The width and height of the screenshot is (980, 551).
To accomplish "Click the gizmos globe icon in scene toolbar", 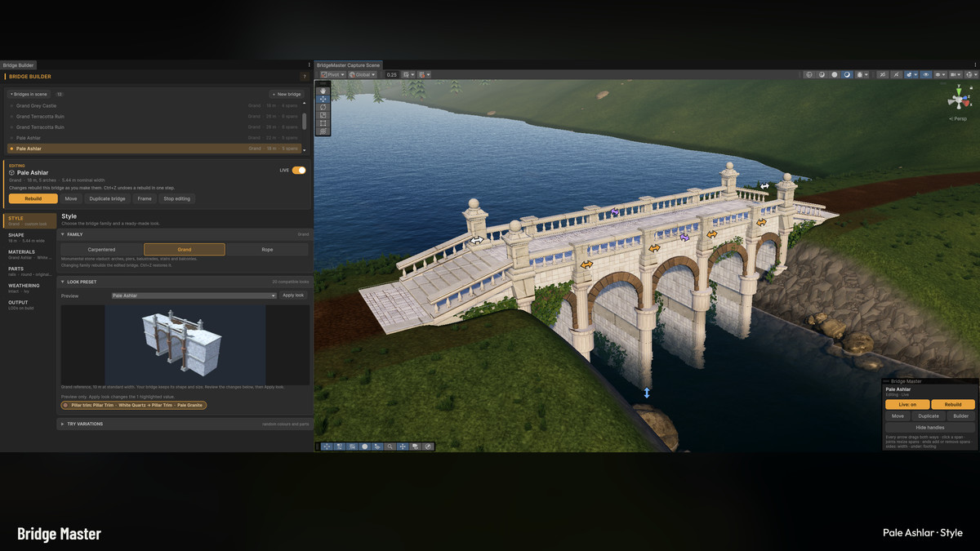I will [x=969, y=74].
